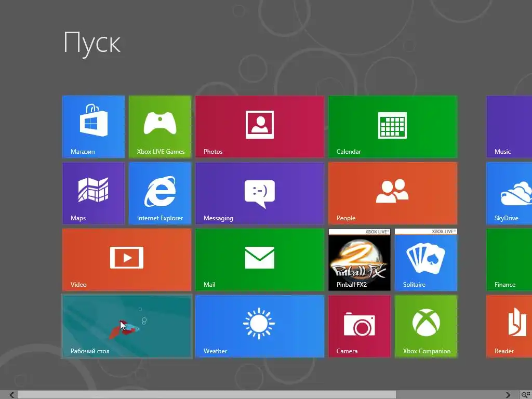Open the Магазин store tile
Screen dimensions: 532x399
point(94,127)
